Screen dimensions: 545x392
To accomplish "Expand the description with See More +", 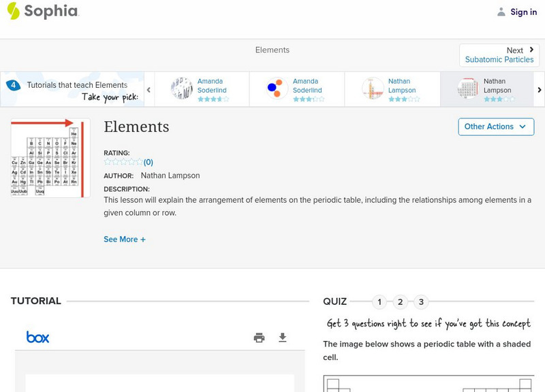I will 125,240.
